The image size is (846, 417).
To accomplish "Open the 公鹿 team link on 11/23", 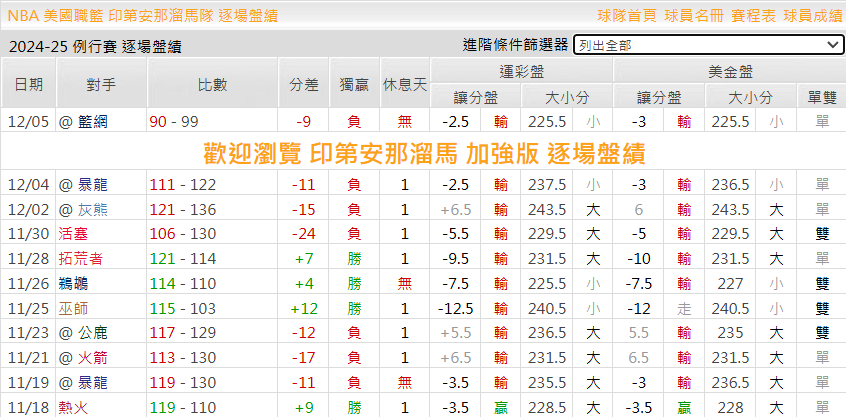I will pos(92,333).
